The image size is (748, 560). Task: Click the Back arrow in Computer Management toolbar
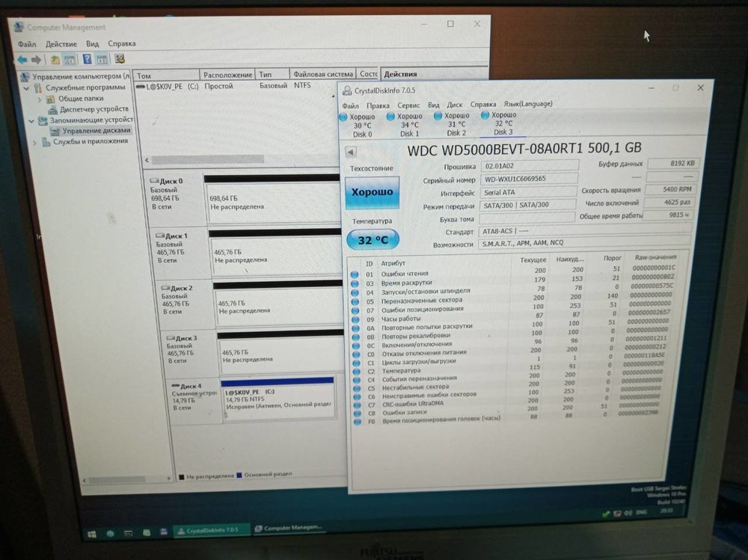click(22, 59)
